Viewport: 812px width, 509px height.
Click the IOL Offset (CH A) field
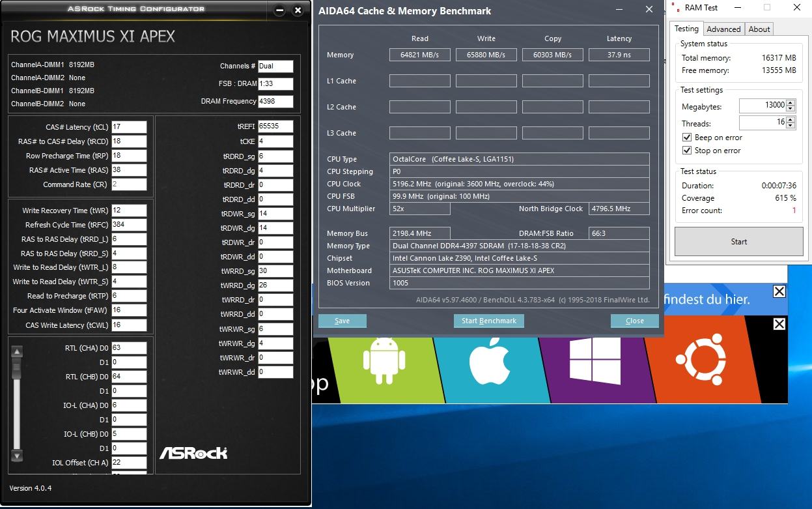point(129,463)
